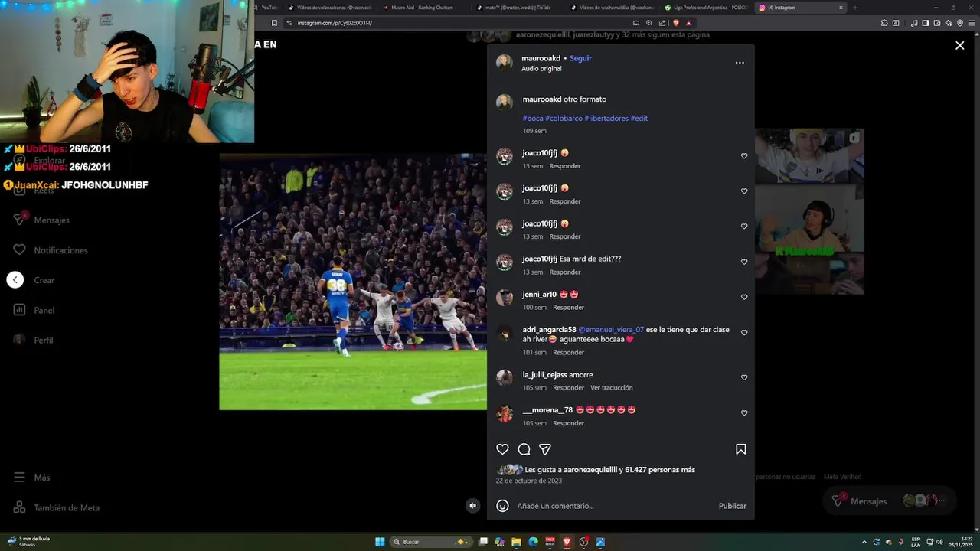The height and width of the screenshot is (551, 980).
Task: Show translation of la_julii_cejass's comment
Action: pyautogui.click(x=612, y=388)
